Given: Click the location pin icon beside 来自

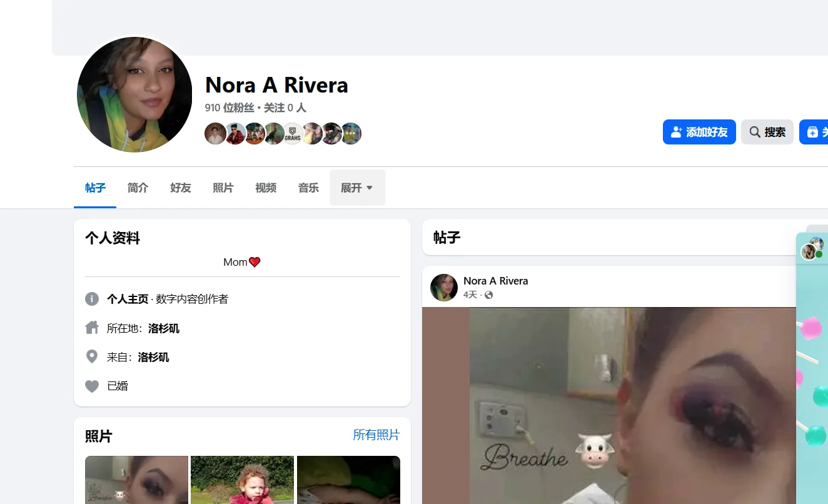Looking at the screenshot, I should (x=92, y=356).
